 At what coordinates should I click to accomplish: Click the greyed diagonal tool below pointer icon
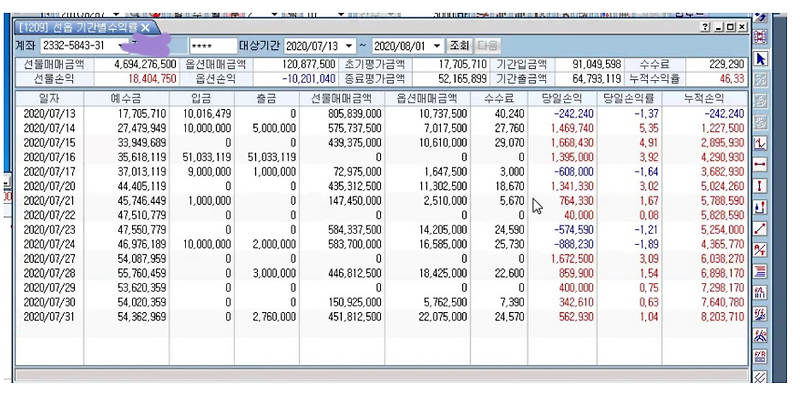click(761, 80)
